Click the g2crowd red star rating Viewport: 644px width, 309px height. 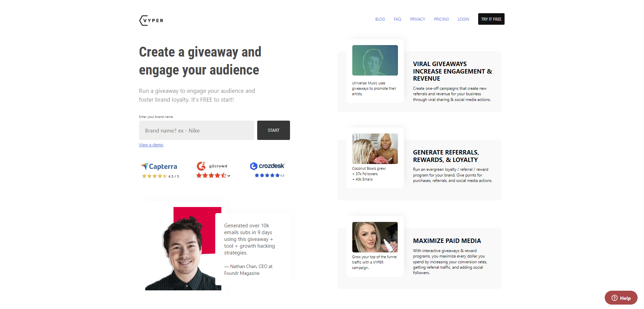(211, 176)
